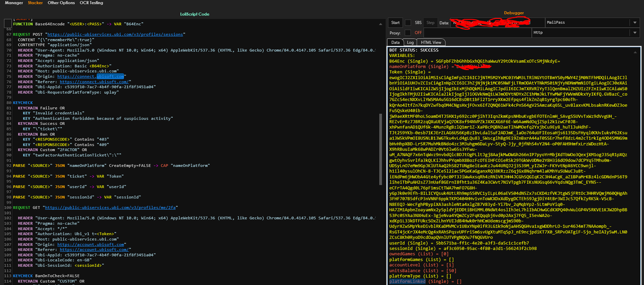Switch to the Log tab
The height and width of the screenshot is (285, 644).
coord(411,42)
